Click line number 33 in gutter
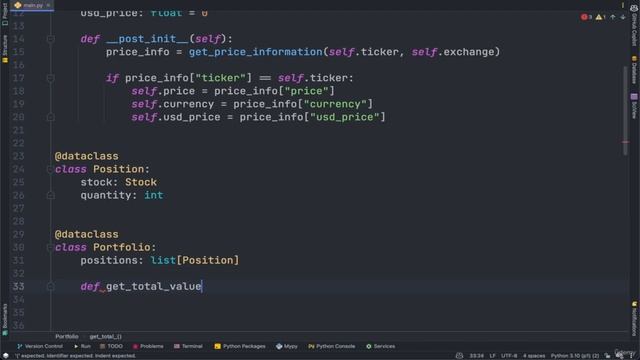 (x=18, y=287)
